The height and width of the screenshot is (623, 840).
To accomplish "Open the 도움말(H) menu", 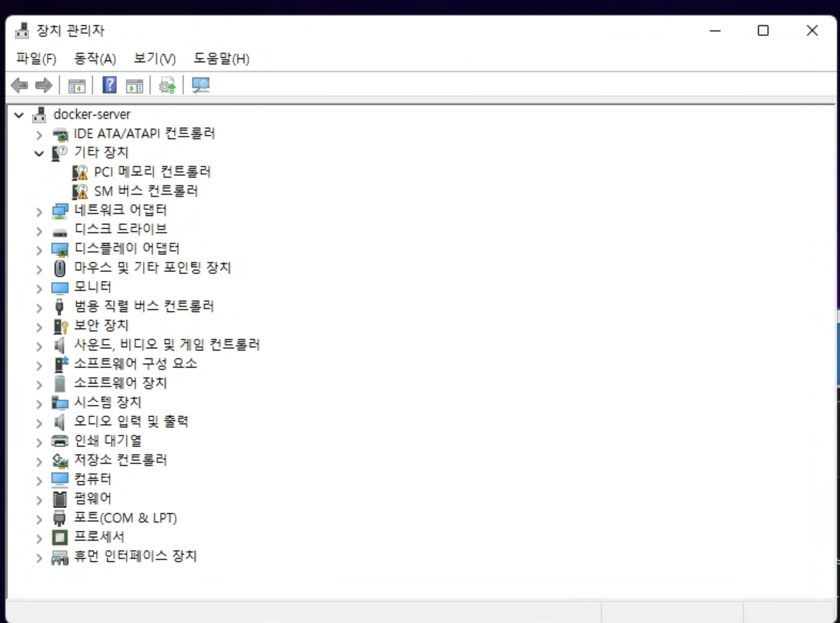I will point(221,59).
